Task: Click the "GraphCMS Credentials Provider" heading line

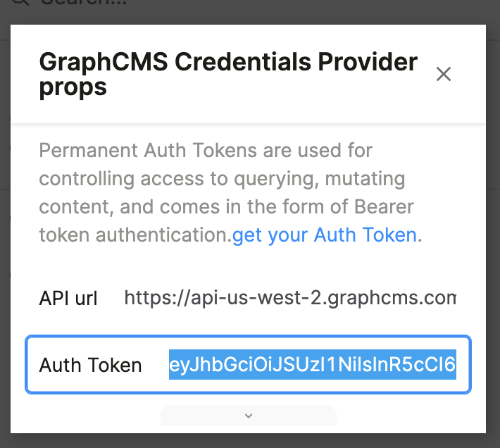Action: pyautogui.click(x=228, y=62)
